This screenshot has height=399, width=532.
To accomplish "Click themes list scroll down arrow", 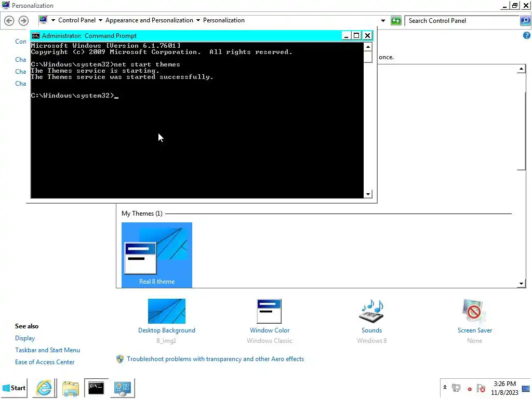I will point(522,284).
